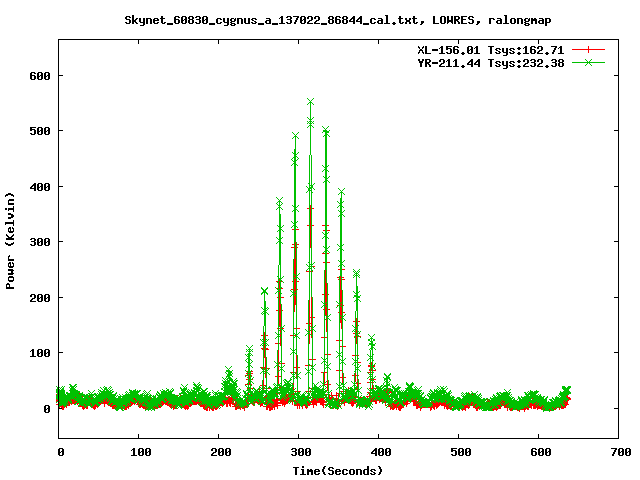Image resolution: width=640 pixels, height=480 pixels.
Task: Click the 600 tick label on the y-axis
Action: coord(40,76)
